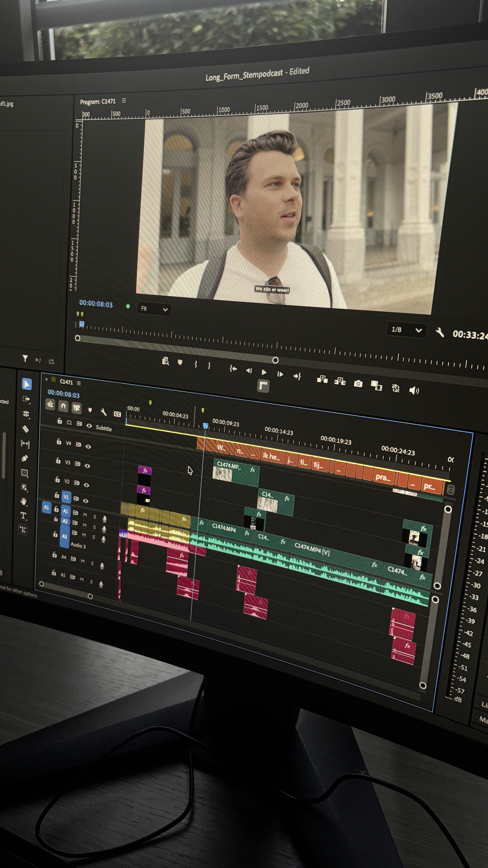
Task: Export a frame with the camera button
Action: (358, 384)
